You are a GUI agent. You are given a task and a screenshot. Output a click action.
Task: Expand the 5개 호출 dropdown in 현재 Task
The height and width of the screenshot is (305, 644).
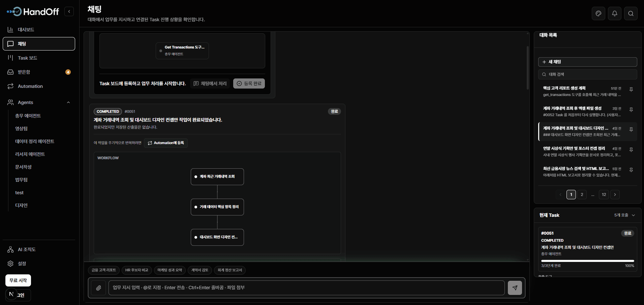tap(624, 215)
